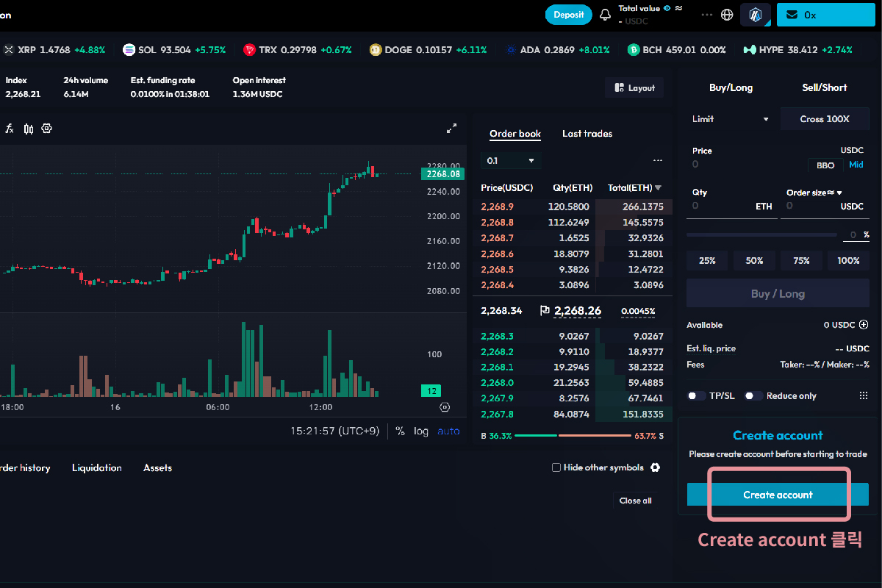The width and height of the screenshot is (882, 588).
Task: Open the Order size unit dropdown
Action: click(814, 193)
